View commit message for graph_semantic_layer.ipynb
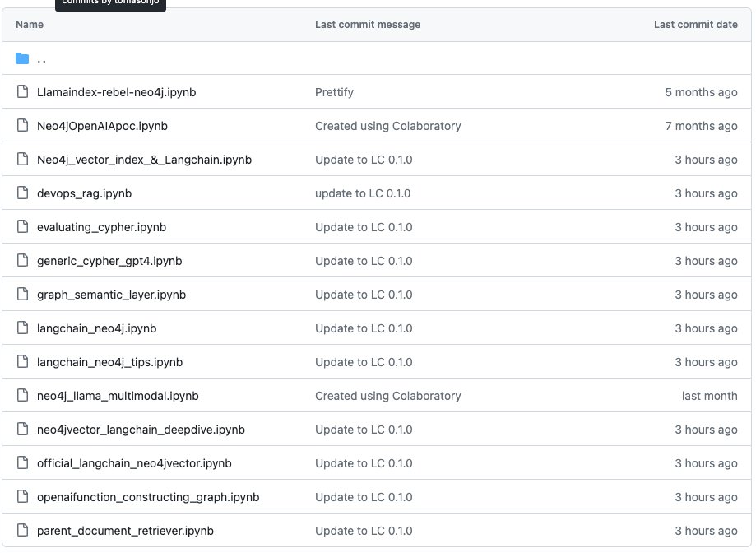The image size is (756, 553). (364, 295)
